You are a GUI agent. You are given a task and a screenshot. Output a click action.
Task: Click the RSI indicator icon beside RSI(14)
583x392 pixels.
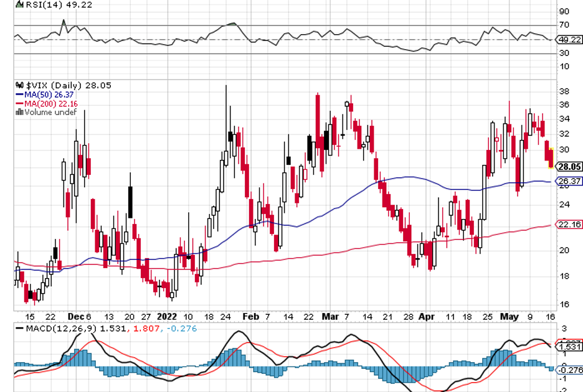(19, 5)
